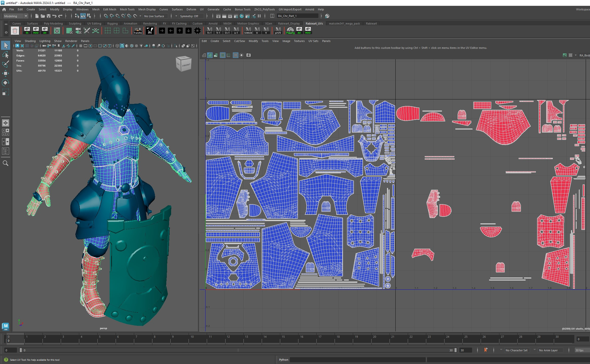Select the Rotate tool in toolbox
590x364 pixels.
tap(6, 83)
